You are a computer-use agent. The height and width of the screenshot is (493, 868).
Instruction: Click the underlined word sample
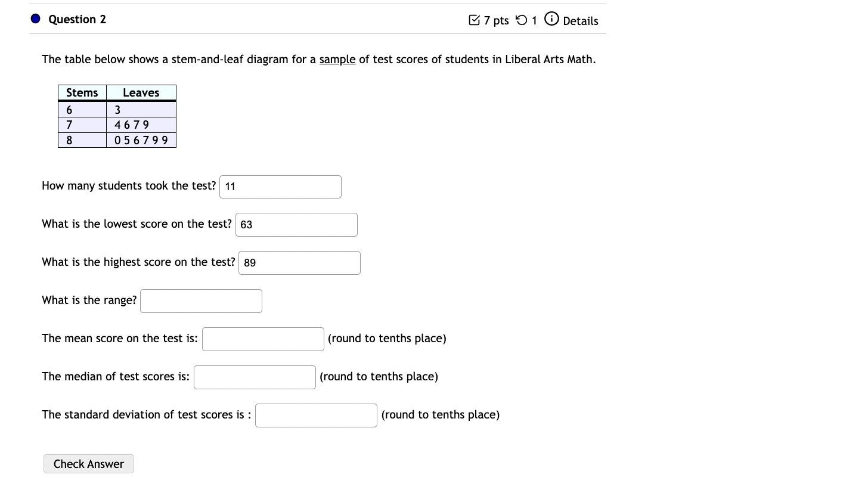tap(337, 59)
